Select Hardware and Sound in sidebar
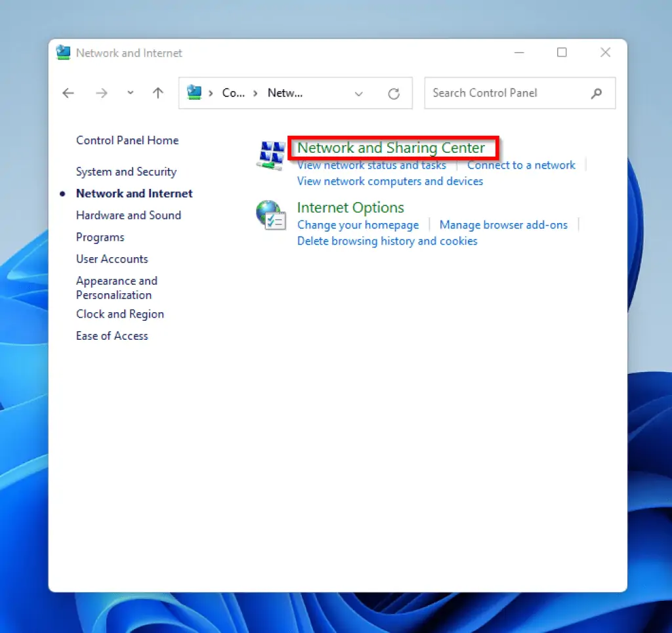 pos(128,215)
